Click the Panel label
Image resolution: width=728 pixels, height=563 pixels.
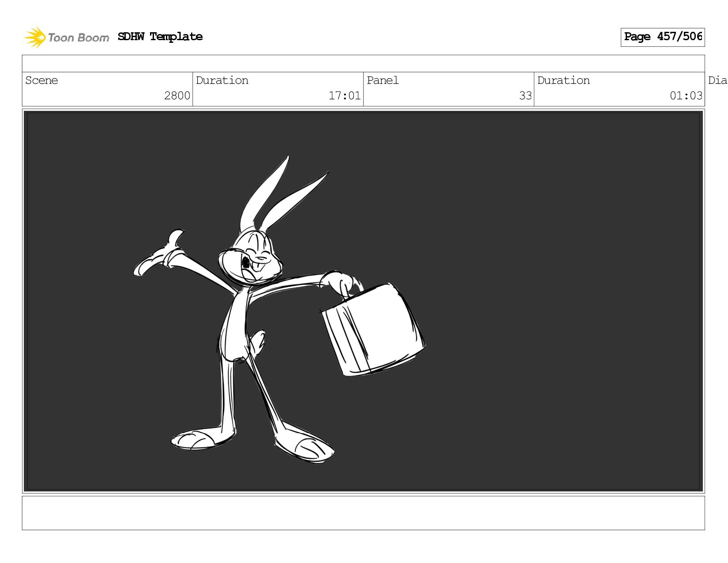pos(383,80)
